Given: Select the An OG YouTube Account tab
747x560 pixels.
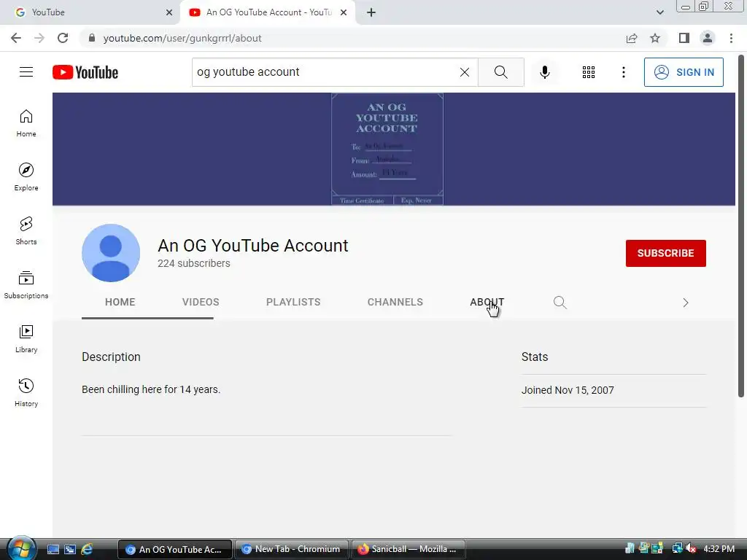Looking at the screenshot, I should pos(267,12).
